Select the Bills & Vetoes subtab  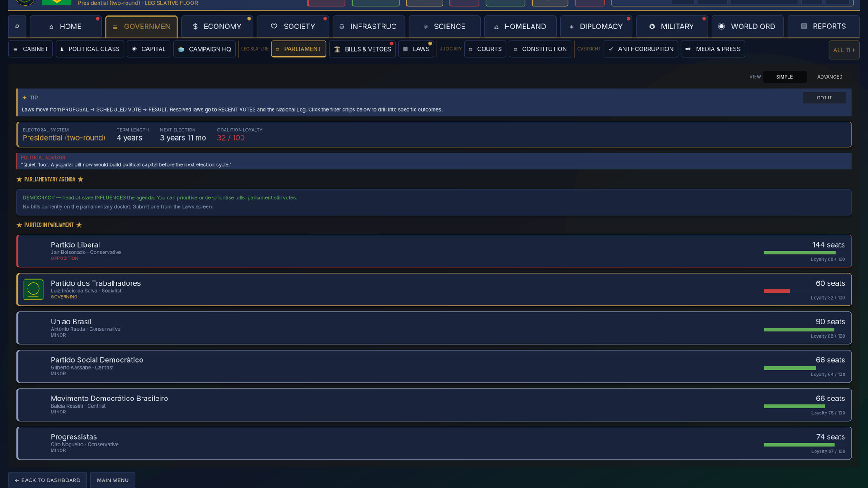(x=362, y=49)
